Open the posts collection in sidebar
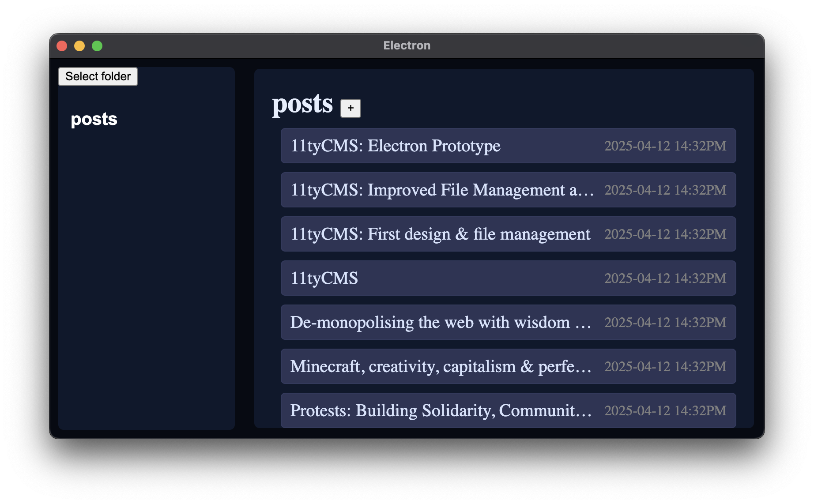814x504 pixels. [x=94, y=119]
